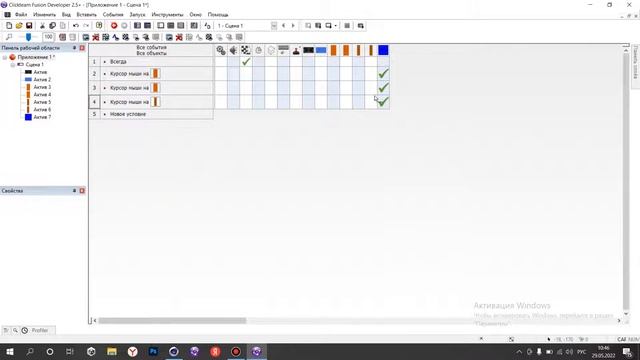Viewport: 640px width, 360px height.
Task: Open the Вставить menu
Action: tap(87, 15)
